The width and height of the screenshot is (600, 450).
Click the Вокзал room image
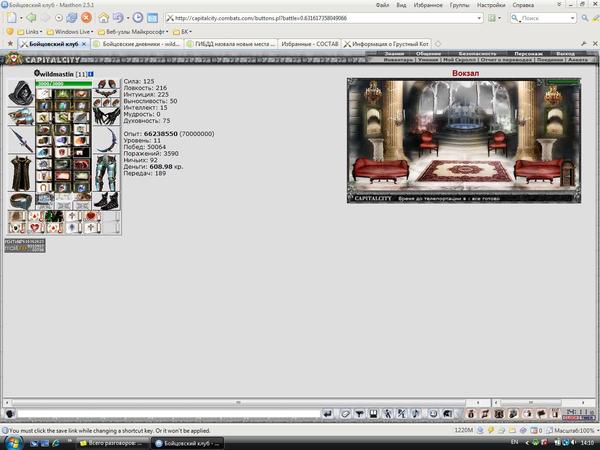click(464, 140)
